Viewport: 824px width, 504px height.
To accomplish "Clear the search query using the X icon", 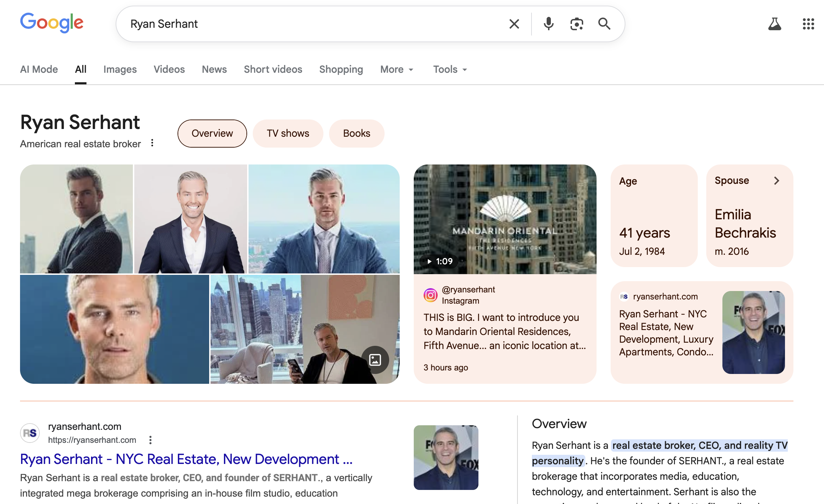I will pyautogui.click(x=514, y=24).
